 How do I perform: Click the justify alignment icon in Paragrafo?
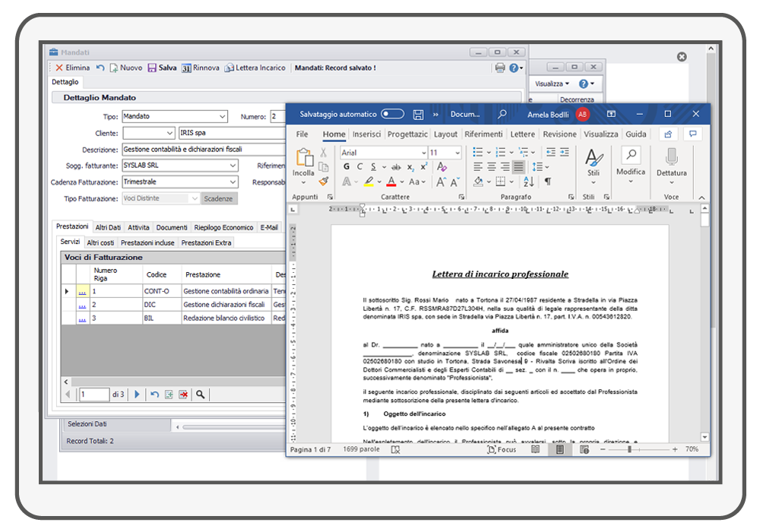(x=518, y=166)
